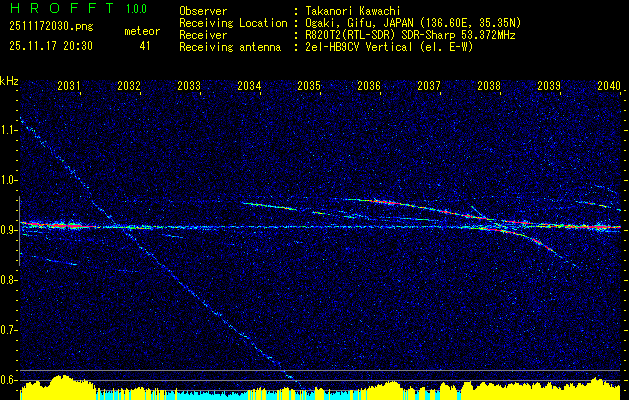Viewport: 629px width, 400px height.
Task: Click the meteor count 41
Action: (145, 46)
